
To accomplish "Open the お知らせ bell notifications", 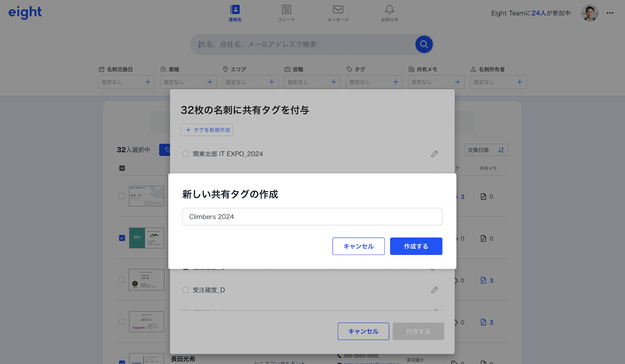I will [389, 13].
